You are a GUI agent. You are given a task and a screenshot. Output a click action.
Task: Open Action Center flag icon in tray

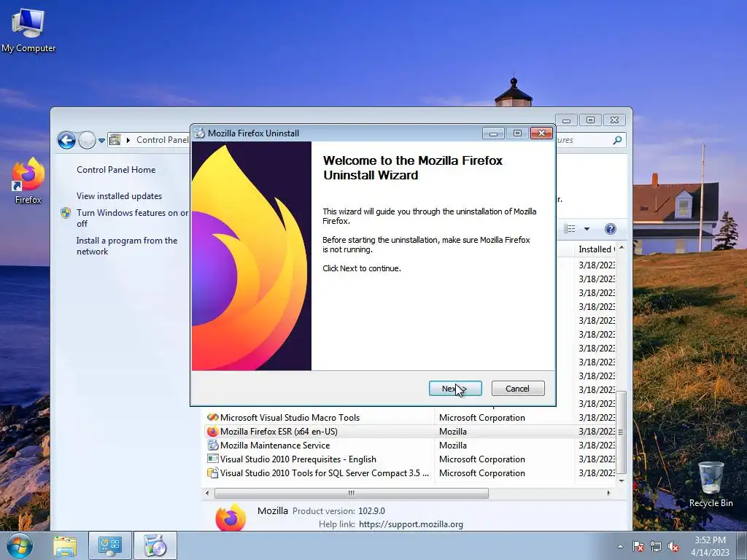pos(638,546)
